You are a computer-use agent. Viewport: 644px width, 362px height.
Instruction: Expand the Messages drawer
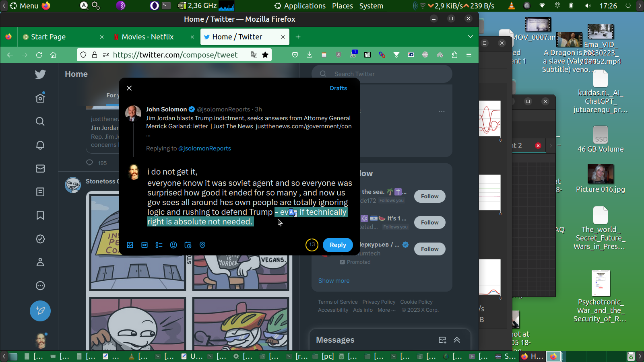(x=457, y=340)
